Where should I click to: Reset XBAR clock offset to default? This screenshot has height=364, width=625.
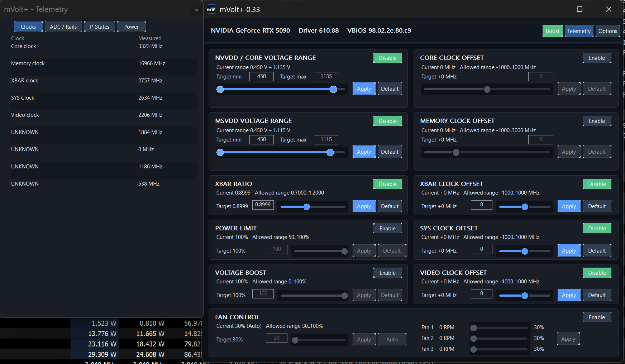pos(597,206)
